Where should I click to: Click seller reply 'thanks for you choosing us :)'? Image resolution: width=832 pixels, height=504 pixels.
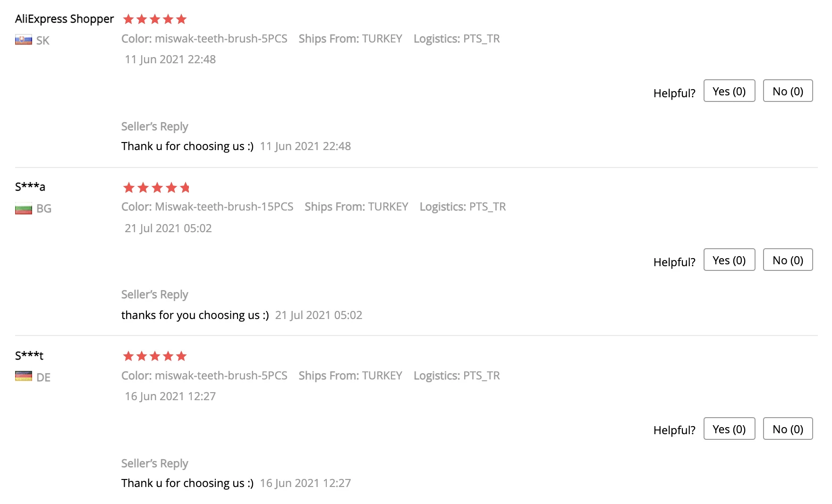click(x=195, y=315)
